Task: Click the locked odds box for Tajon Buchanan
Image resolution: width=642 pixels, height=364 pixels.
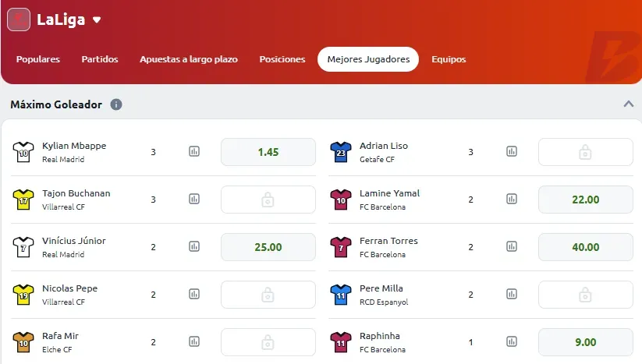Action: tap(268, 200)
